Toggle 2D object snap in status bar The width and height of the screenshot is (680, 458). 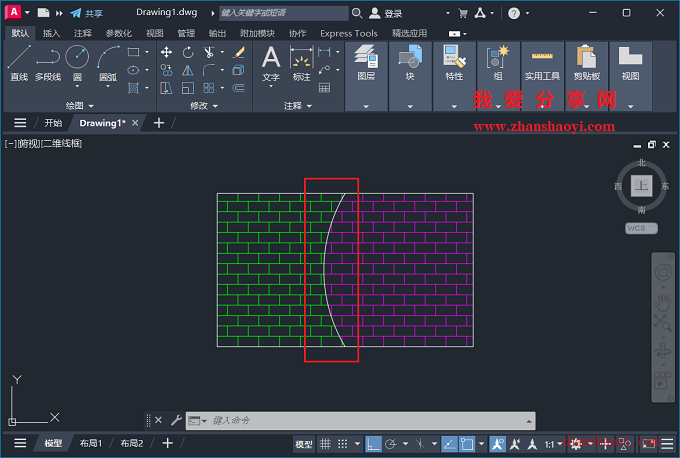[x=467, y=444]
